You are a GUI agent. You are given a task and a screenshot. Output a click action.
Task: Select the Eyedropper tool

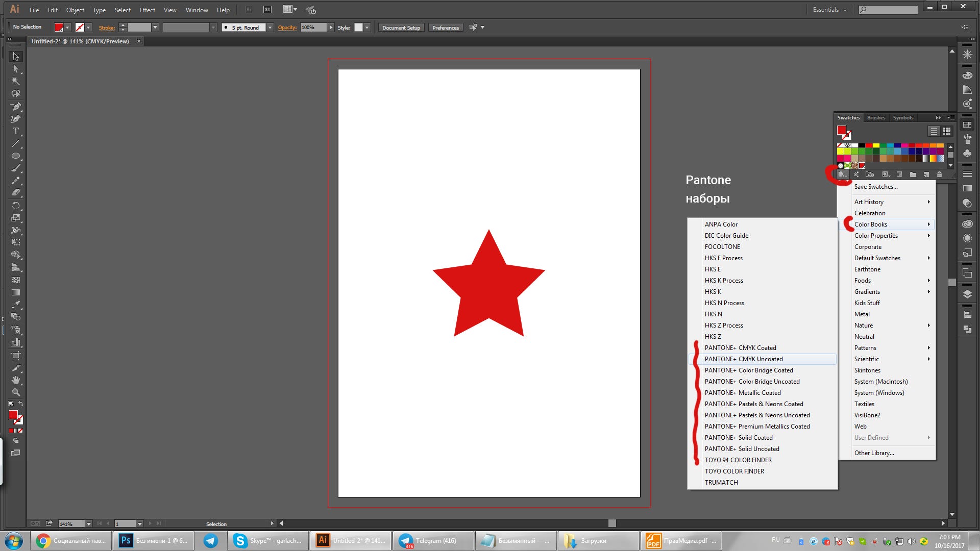[16, 305]
